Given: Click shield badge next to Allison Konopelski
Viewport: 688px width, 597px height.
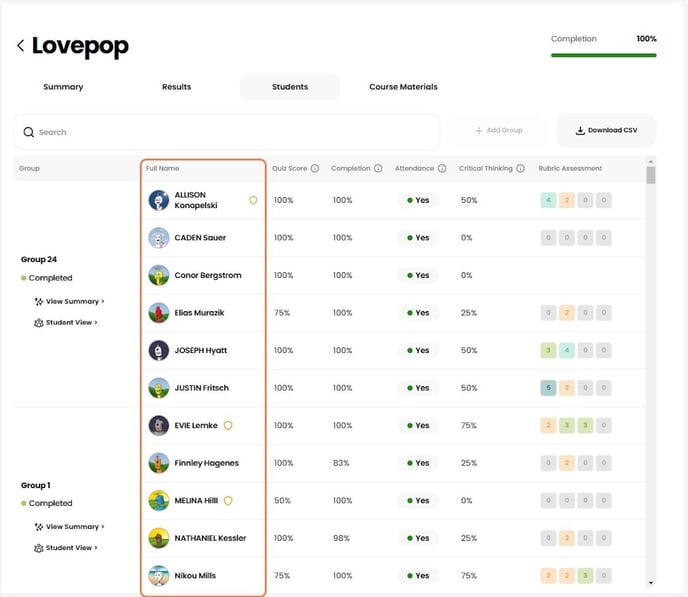Looking at the screenshot, I should tap(253, 200).
